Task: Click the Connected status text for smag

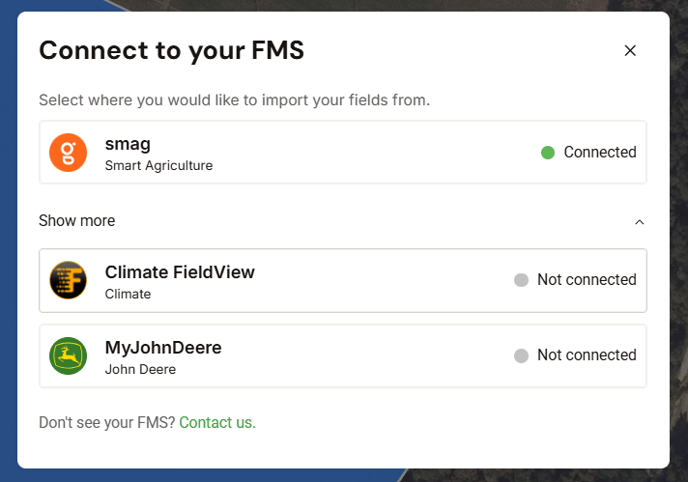Action: [x=600, y=152]
